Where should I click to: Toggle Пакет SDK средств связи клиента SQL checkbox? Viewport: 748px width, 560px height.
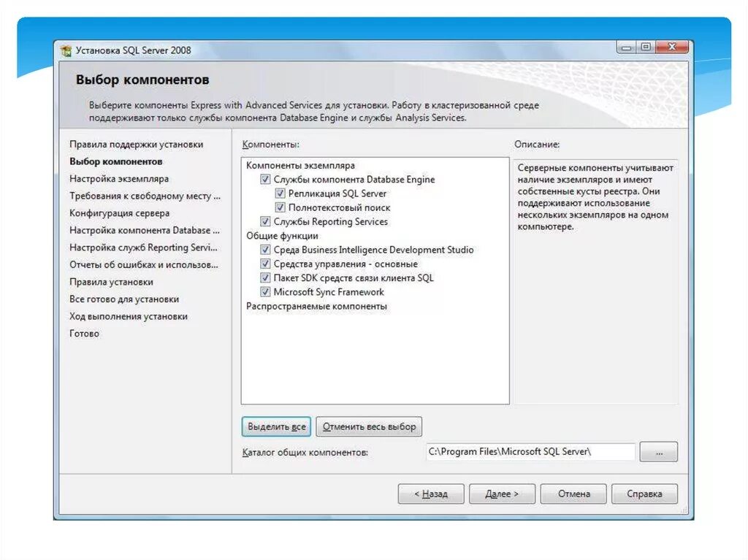pos(265,277)
